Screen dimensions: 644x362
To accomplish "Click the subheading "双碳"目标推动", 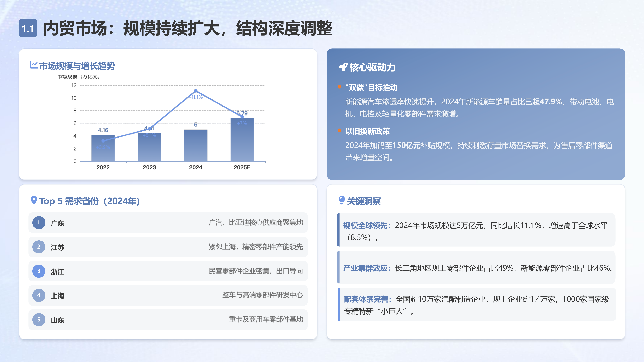I will (x=371, y=88).
